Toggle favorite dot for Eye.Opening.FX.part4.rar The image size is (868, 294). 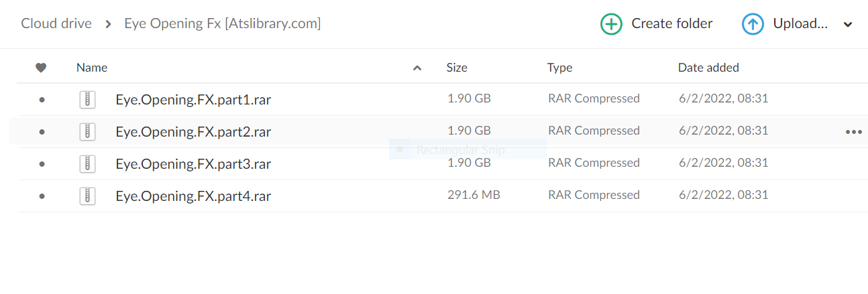[x=42, y=196]
